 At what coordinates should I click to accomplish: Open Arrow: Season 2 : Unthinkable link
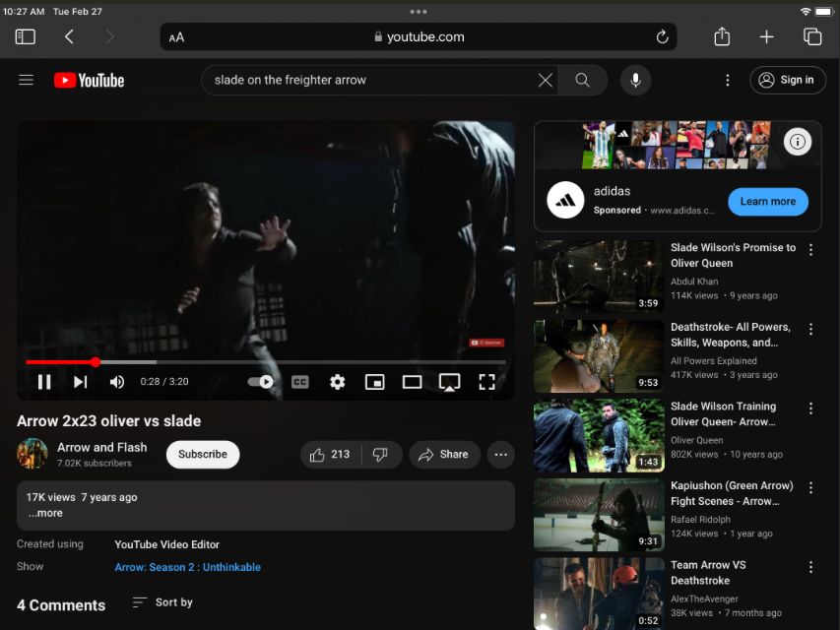pyautogui.click(x=187, y=567)
